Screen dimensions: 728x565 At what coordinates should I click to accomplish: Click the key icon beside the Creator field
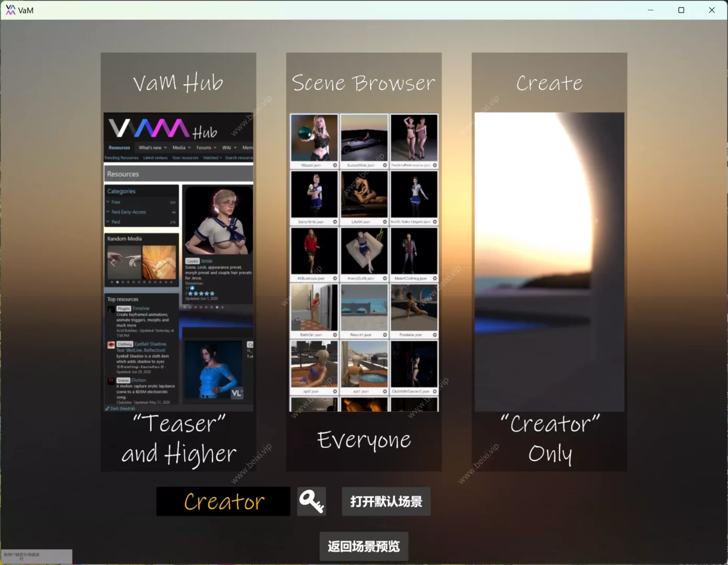(312, 502)
